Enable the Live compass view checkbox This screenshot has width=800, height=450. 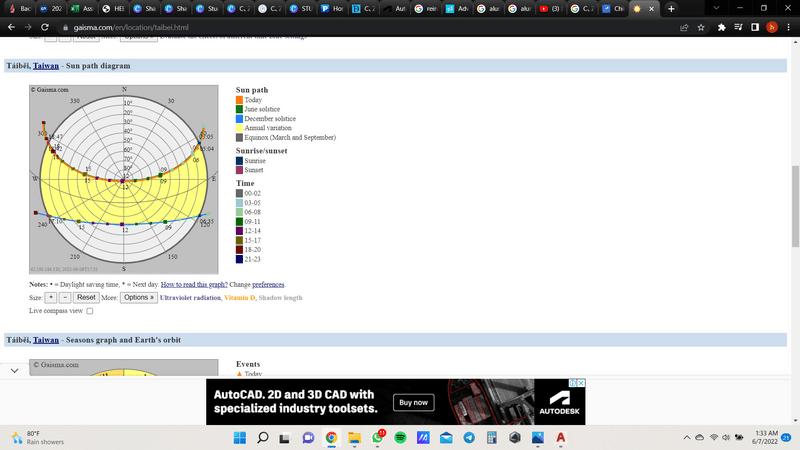90,311
